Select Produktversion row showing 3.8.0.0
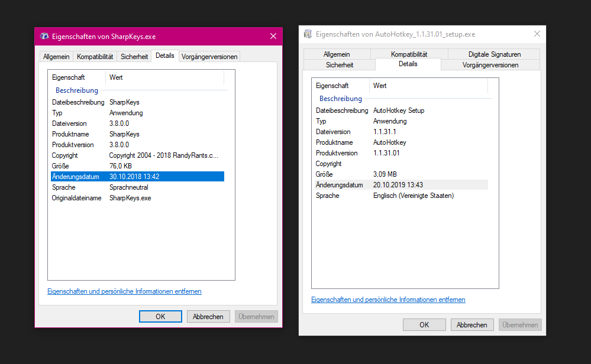The width and height of the screenshot is (591, 364). [138, 145]
